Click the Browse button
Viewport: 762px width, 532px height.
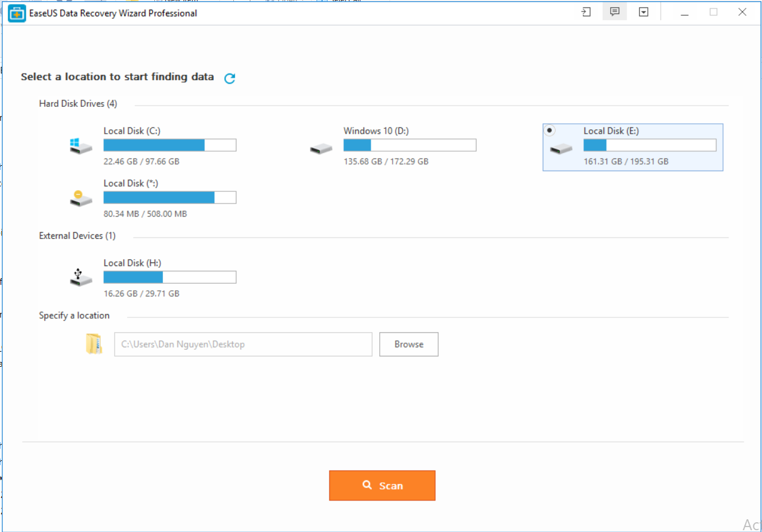point(409,344)
